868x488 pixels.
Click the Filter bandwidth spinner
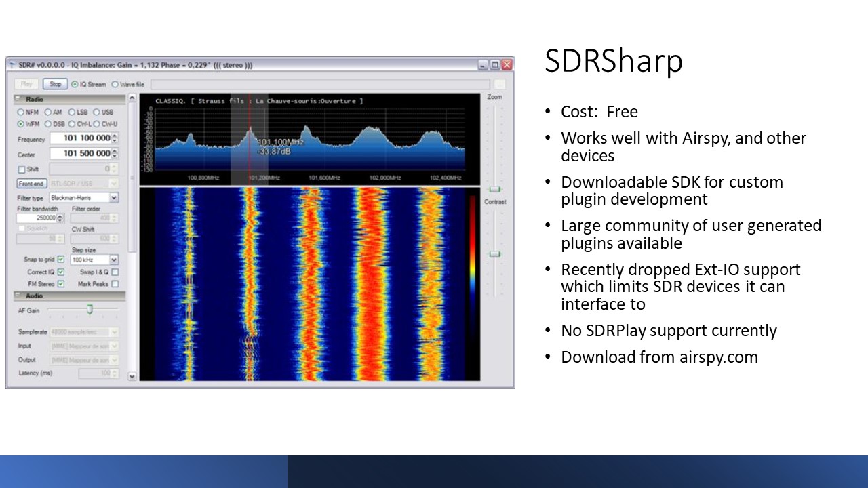[x=60, y=218]
